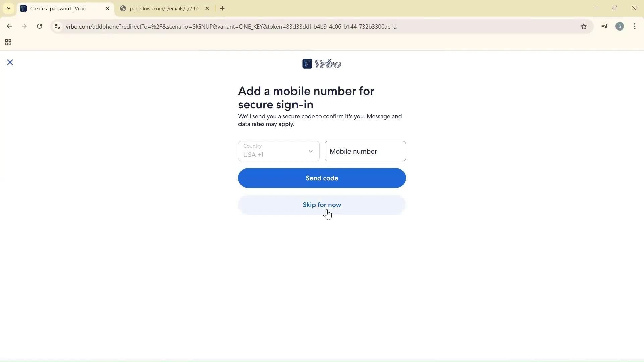Bookmark this page with the star icon
644x362 pixels.
[584, 26]
